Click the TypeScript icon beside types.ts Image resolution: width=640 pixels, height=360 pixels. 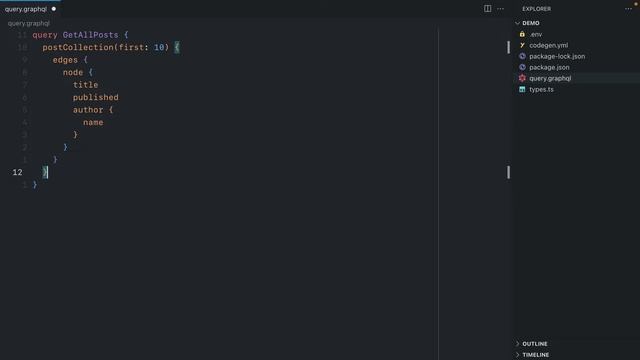pos(522,89)
